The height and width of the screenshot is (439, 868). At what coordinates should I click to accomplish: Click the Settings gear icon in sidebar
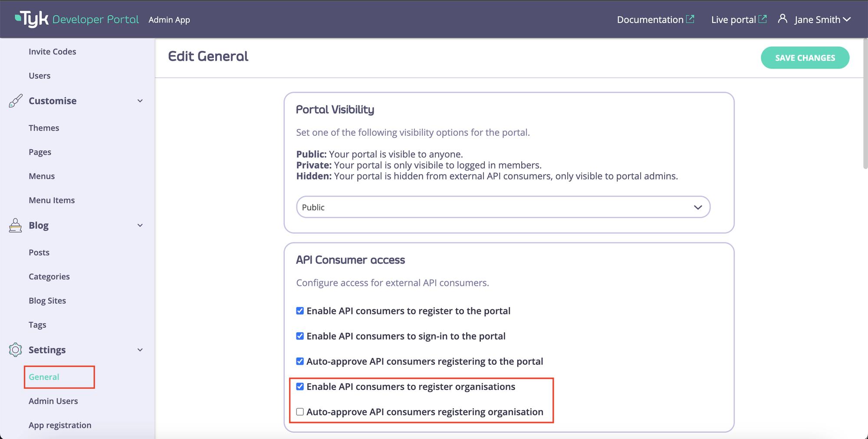coord(15,350)
